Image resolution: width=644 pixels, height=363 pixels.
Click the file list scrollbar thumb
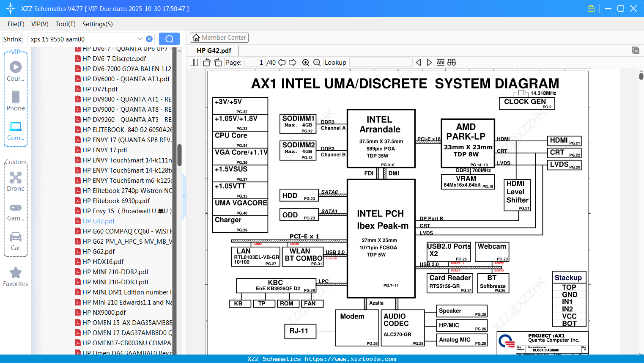(x=179, y=155)
